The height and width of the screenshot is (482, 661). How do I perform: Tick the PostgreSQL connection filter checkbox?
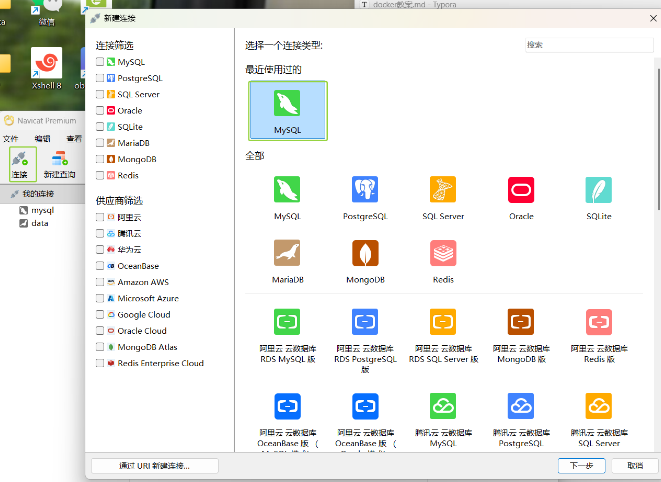click(100, 78)
